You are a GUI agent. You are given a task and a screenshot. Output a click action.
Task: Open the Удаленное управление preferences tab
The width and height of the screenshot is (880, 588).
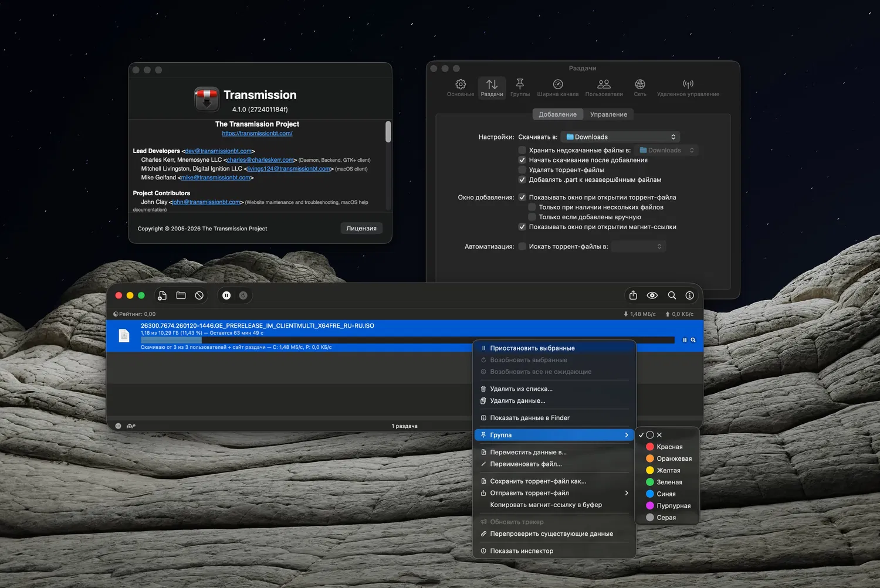tap(688, 88)
